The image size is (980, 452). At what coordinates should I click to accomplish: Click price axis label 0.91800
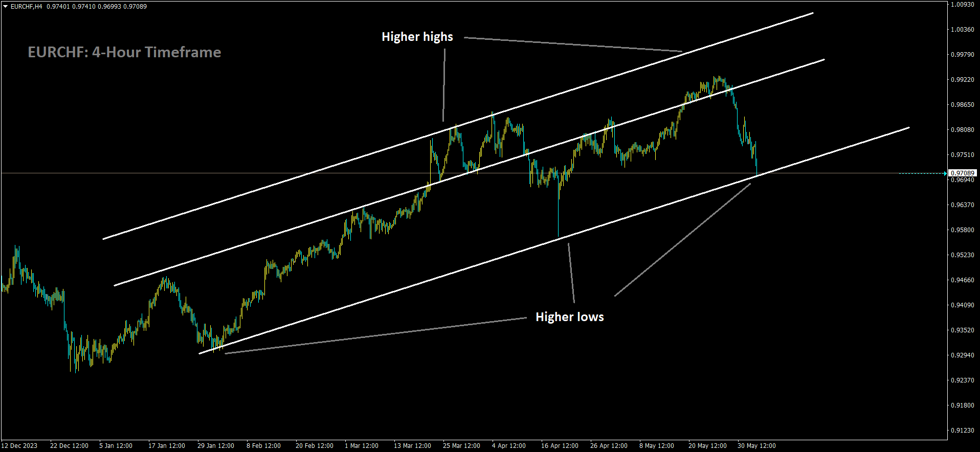coord(962,405)
